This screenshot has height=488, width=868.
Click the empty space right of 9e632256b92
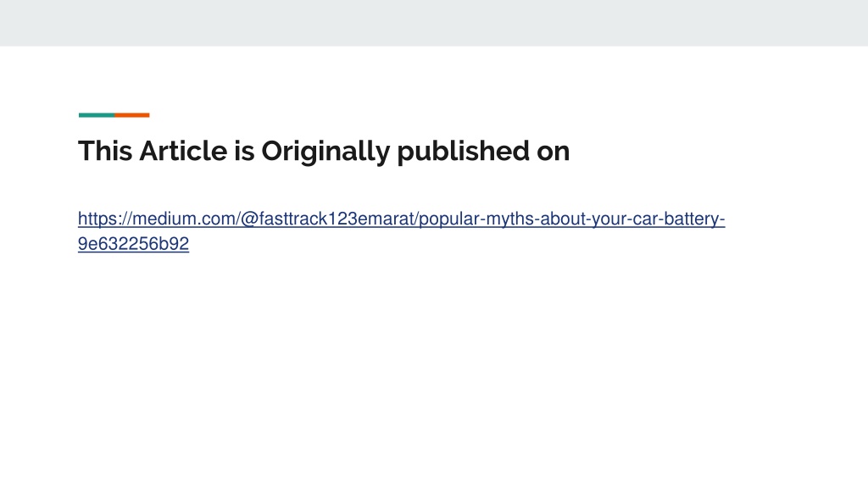point(498,243)
